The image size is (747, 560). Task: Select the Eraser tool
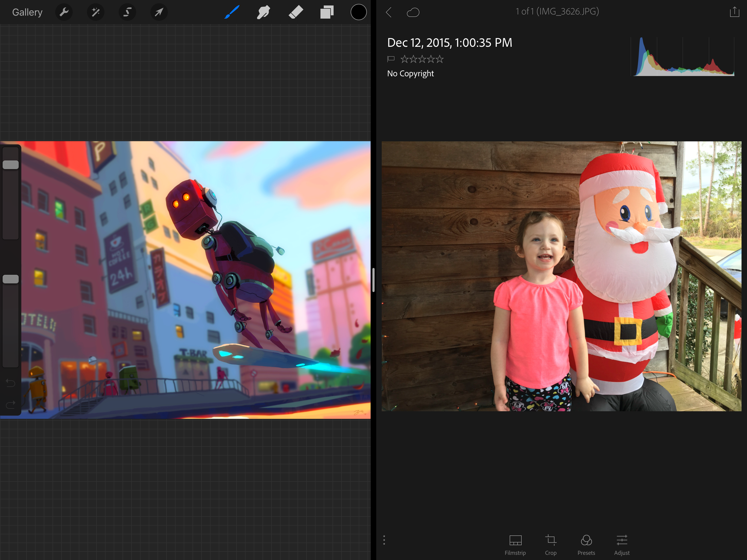click(x=296, y=13)
